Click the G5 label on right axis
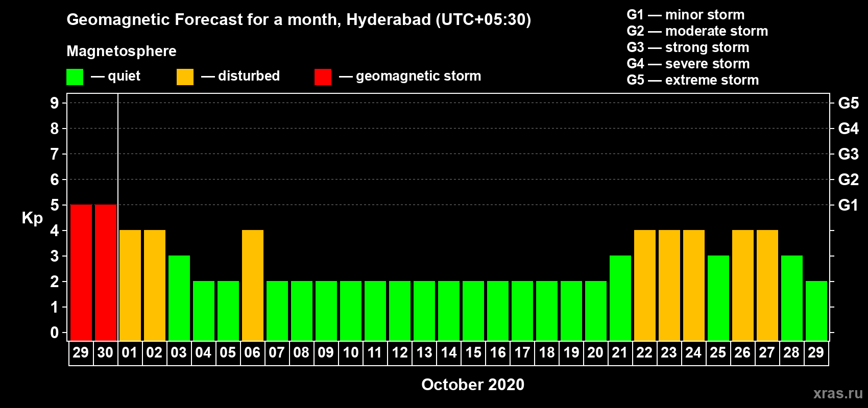 tap(848, 103)
